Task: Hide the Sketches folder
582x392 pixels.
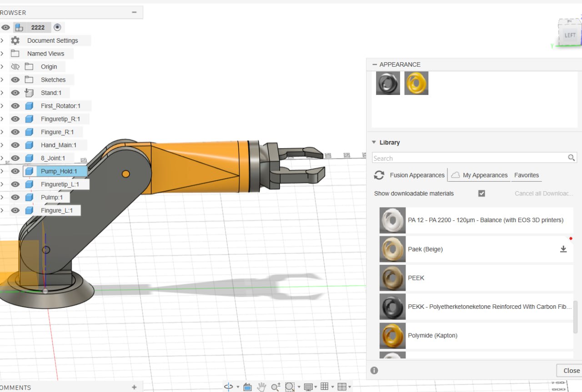Action: (15, 79)
